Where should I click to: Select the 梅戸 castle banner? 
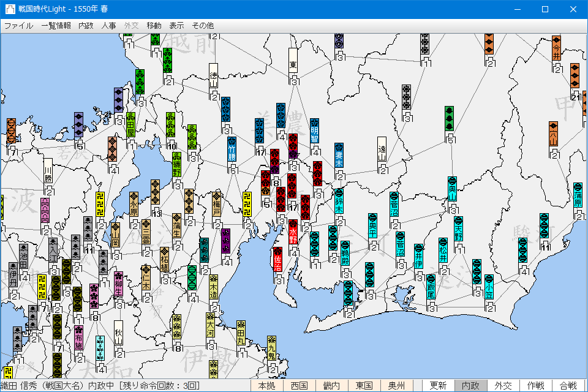click(x=216, y=205)
